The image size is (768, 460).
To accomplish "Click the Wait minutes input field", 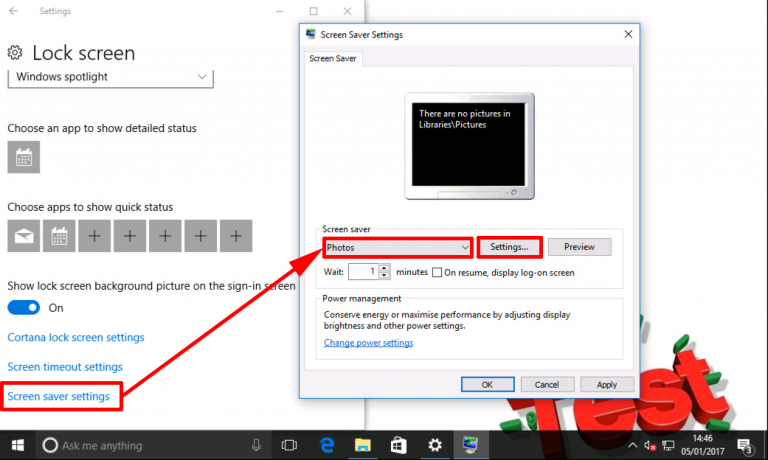I will click(363, 272).
